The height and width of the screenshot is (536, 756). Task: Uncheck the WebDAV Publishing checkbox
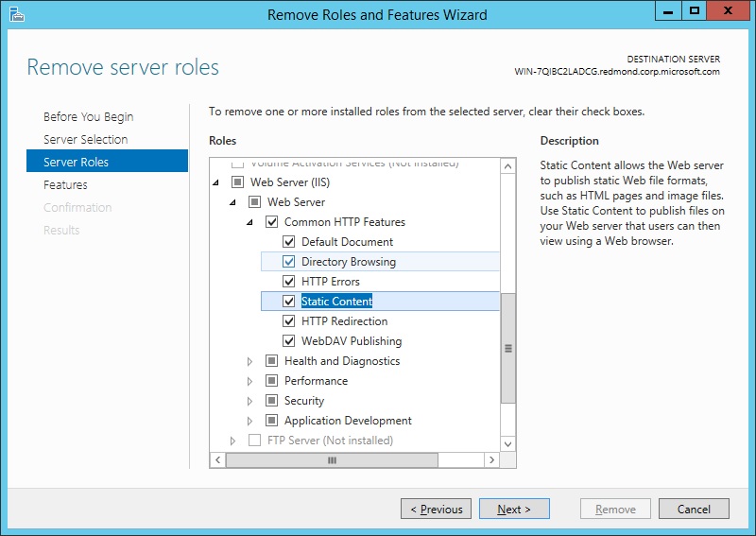click(288, 340)
